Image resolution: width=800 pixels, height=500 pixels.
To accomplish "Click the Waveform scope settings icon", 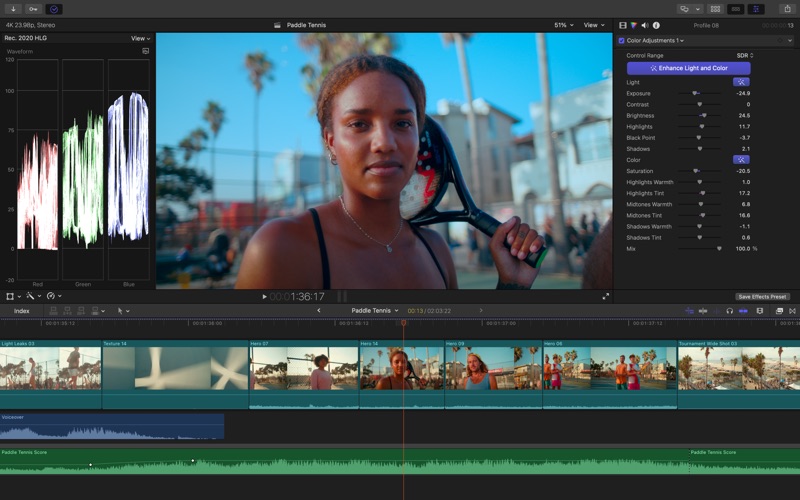I will 145,51.
